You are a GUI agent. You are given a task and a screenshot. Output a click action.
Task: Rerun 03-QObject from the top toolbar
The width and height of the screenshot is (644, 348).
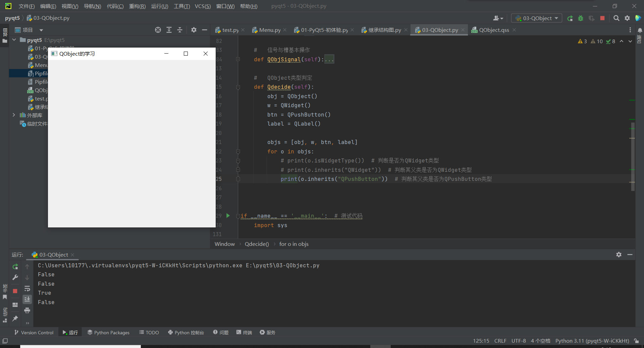570,18
